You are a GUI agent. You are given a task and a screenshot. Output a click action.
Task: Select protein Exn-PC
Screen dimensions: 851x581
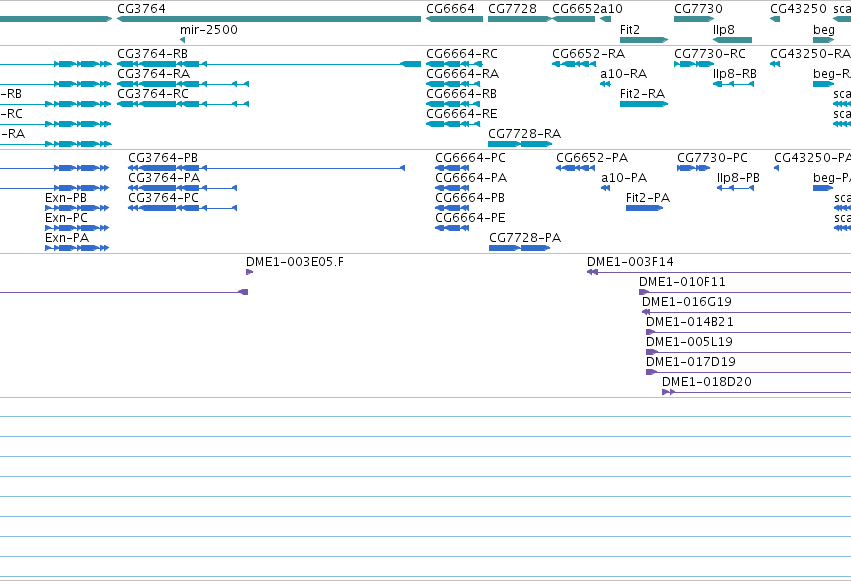(x=77, y=228)
